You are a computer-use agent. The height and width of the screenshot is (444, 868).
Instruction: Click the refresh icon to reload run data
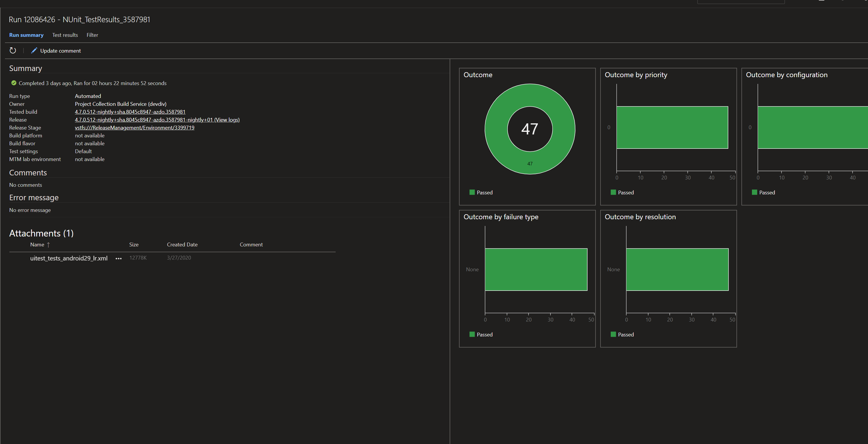pos(13,51)
